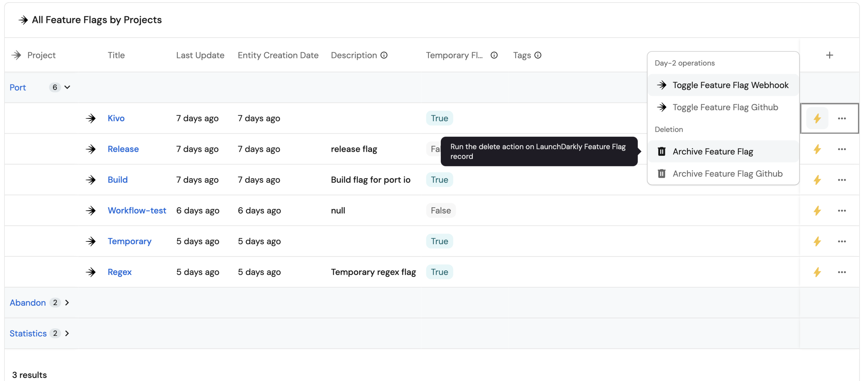Click the Temporary Flag column info icon

point(494,55)
